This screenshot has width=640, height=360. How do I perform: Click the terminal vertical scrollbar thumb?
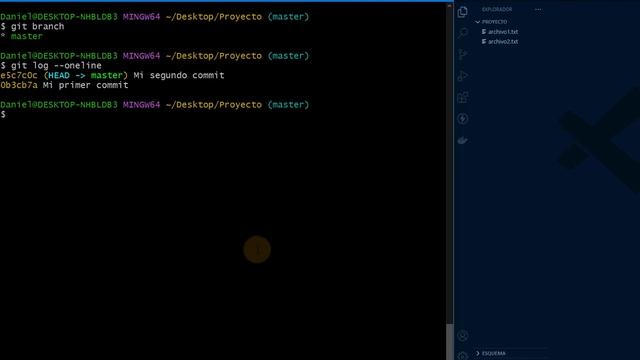coord(450,342)
